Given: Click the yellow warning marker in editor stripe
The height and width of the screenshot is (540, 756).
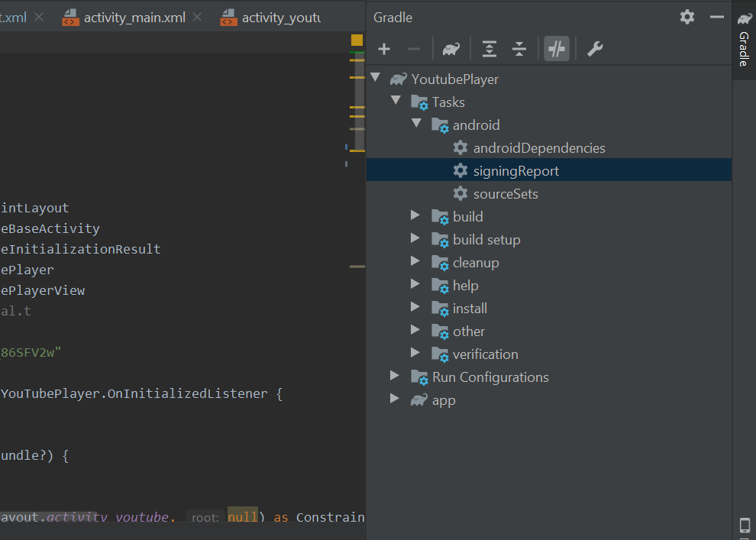Looking at the screenshot, I should pyautogui.click(x=357, y=40).
